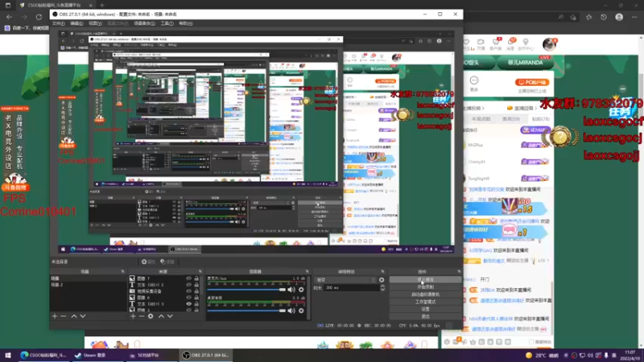The width and height of the screenshot is (644, 362).
Task: Open Windows Start menu
Action: click(7, 355)
